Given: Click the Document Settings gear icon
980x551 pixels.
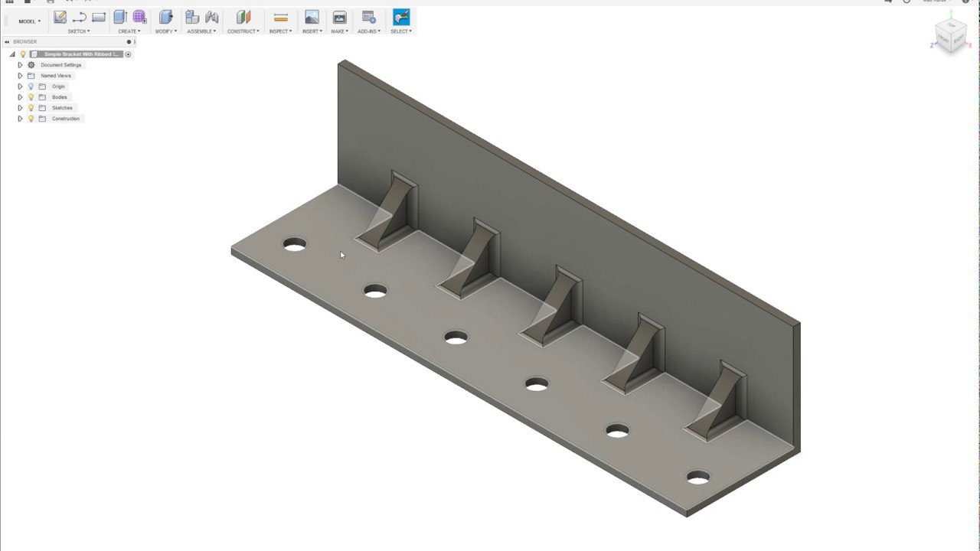Looking at the screenshot, I should tap(31, 65).
